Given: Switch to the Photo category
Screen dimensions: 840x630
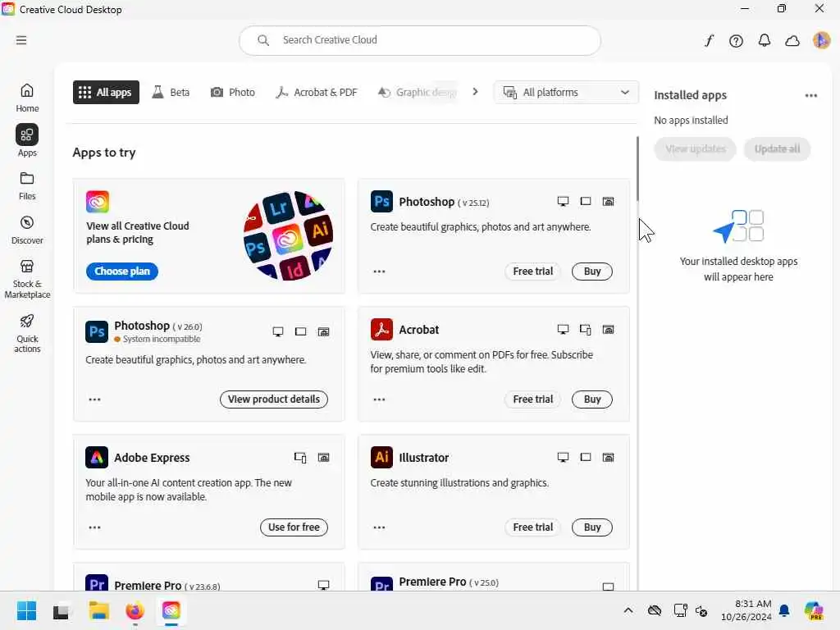Looking at the screenshot, I should coord(232,92).
